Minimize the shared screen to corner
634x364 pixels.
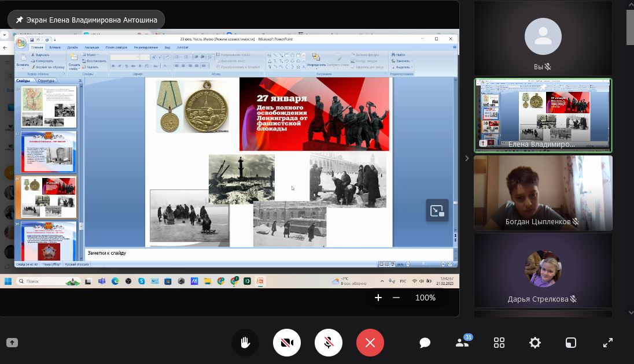(x=437, y=210)
